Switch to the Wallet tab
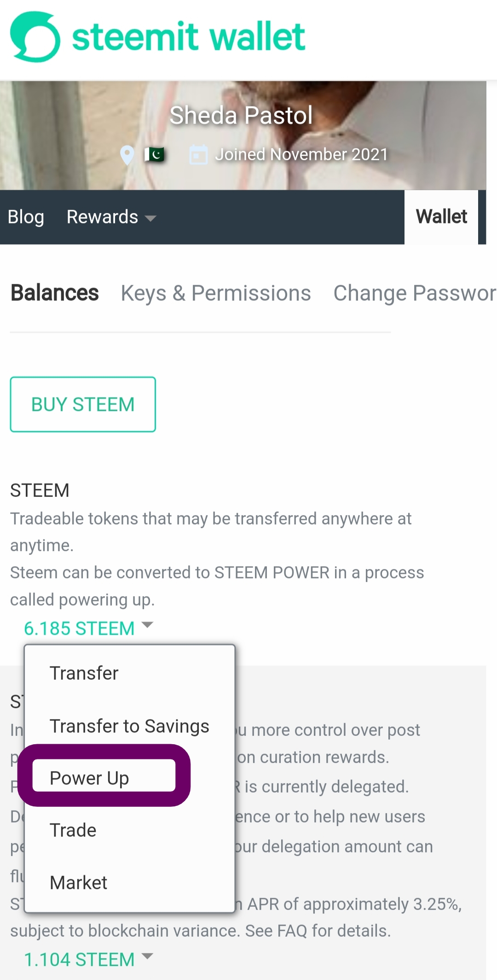This screenshot has height=980, width=497. [441, 217]
